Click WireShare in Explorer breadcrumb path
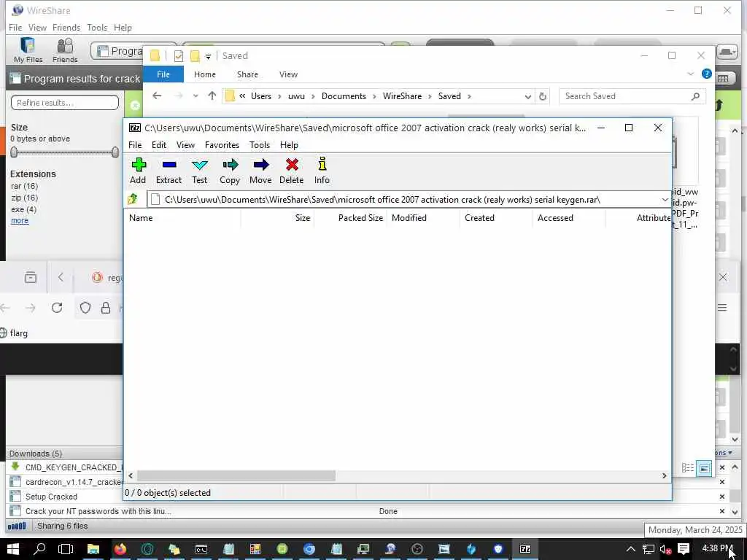This screenshot has height=560, width=747. (402, 96)
